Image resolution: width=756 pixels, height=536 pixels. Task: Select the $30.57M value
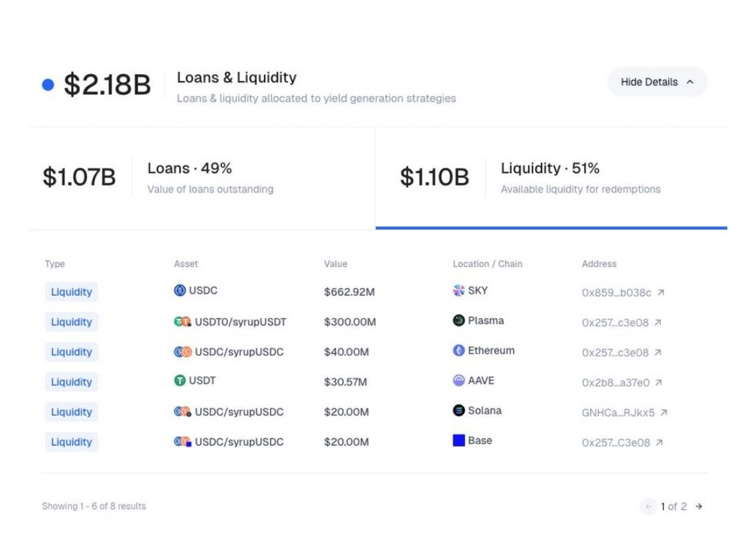(345, 382)
